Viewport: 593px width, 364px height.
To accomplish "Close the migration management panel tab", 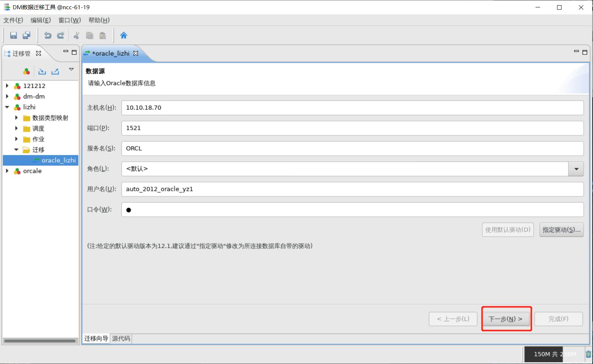I will [39, 53].
